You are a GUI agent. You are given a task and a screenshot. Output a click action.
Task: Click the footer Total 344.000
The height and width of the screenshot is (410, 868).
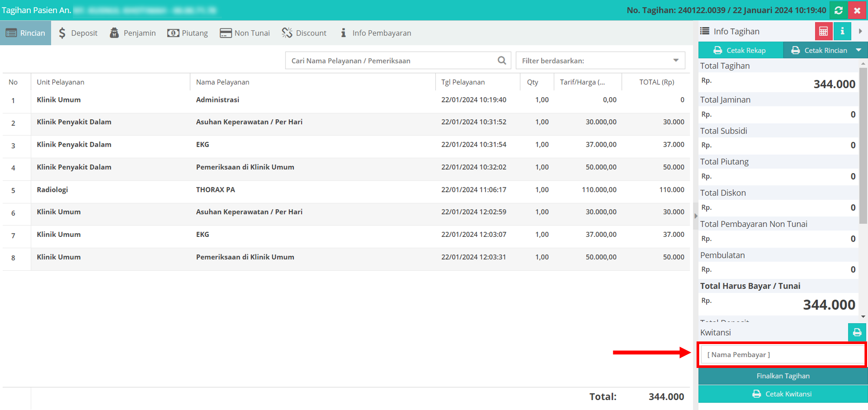[x=666, y=397]
